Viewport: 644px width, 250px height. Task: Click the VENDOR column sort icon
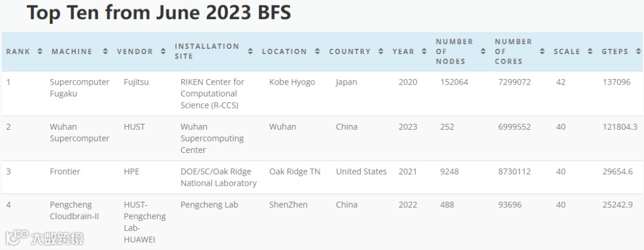click(x=163, y=51)
